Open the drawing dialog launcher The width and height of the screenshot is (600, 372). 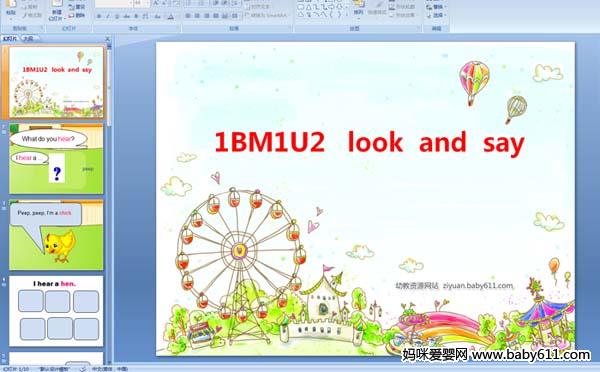point(419,27)
